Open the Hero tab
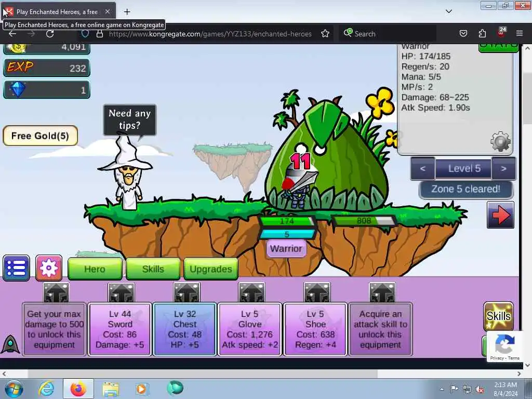Image resolution: width=532 pixels, height=399 pixels. click(95, 269)
